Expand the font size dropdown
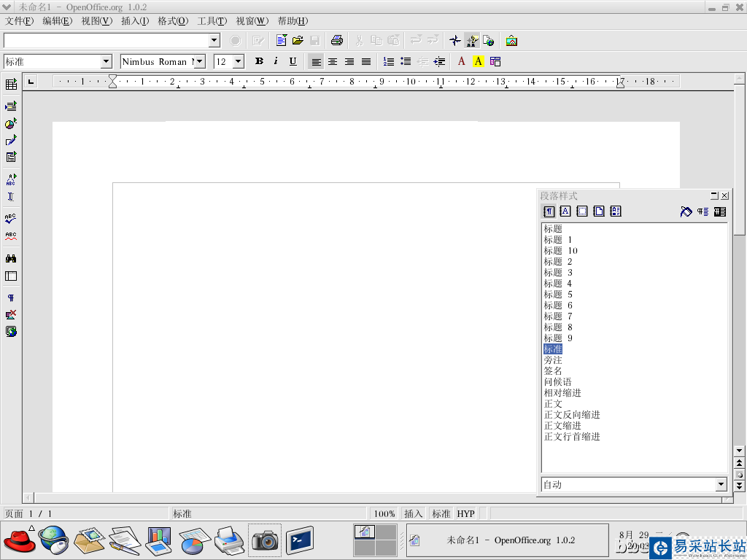Viewport: 747px width, 560px height. [x=239, y=61]
